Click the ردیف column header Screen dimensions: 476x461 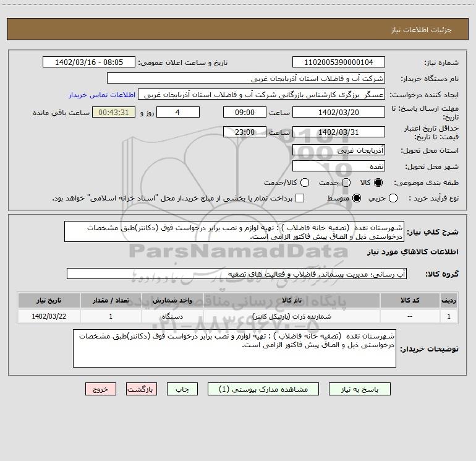point(449,300)
